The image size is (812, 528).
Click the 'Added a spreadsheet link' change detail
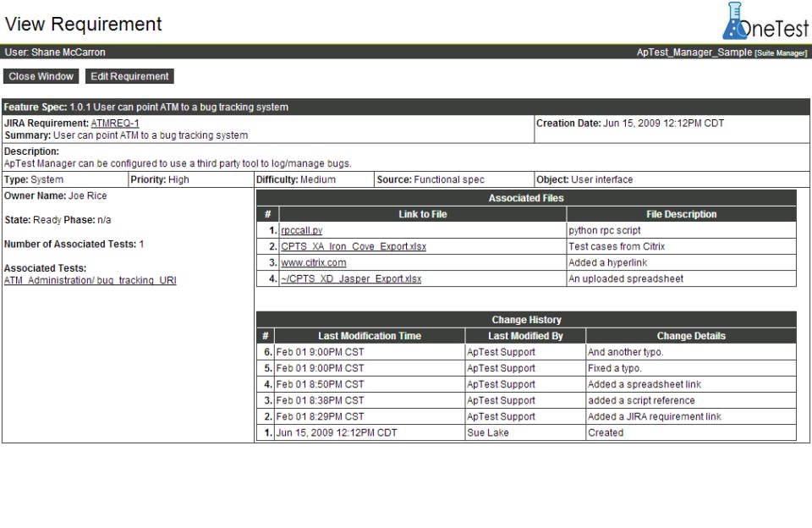(691, 384)
